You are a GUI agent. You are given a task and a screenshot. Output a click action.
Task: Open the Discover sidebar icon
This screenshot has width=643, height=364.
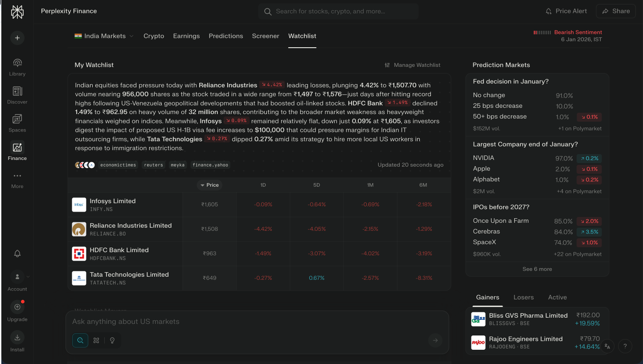point(17,91)
